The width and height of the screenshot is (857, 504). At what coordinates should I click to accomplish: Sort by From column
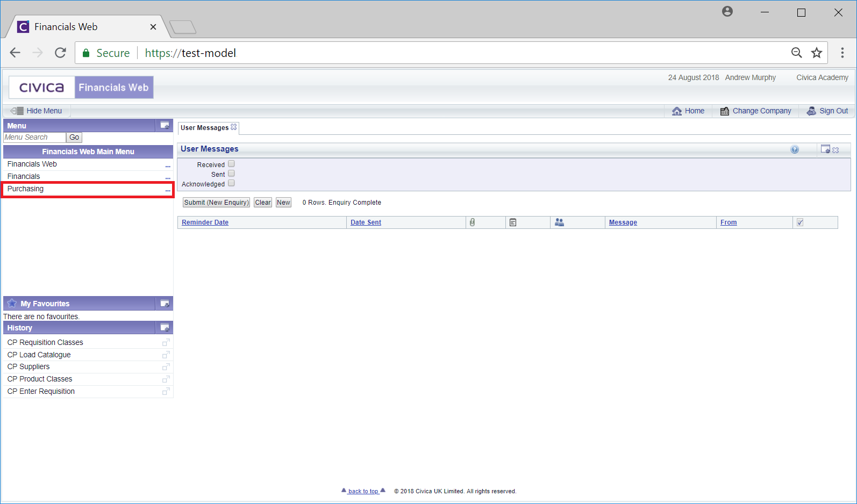pos(729,222)
